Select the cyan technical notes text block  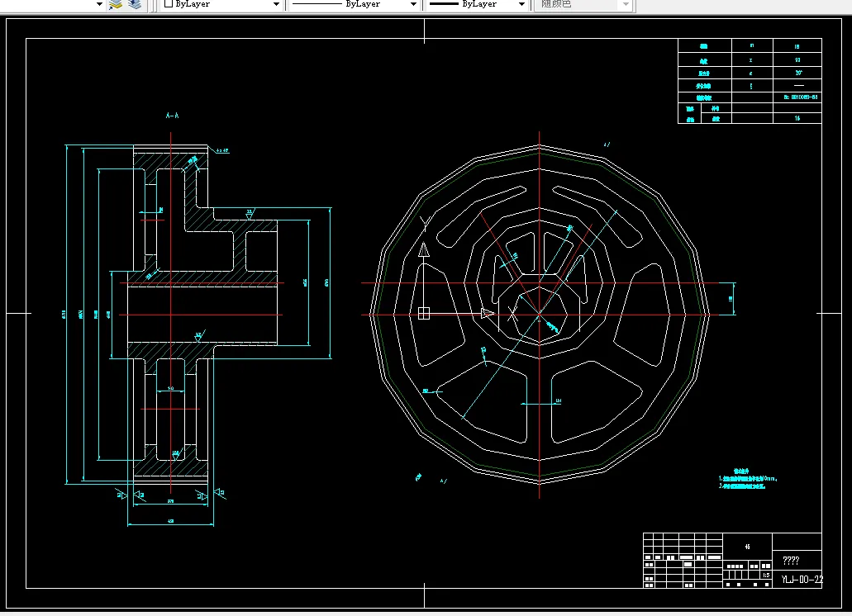coord(748,479)
